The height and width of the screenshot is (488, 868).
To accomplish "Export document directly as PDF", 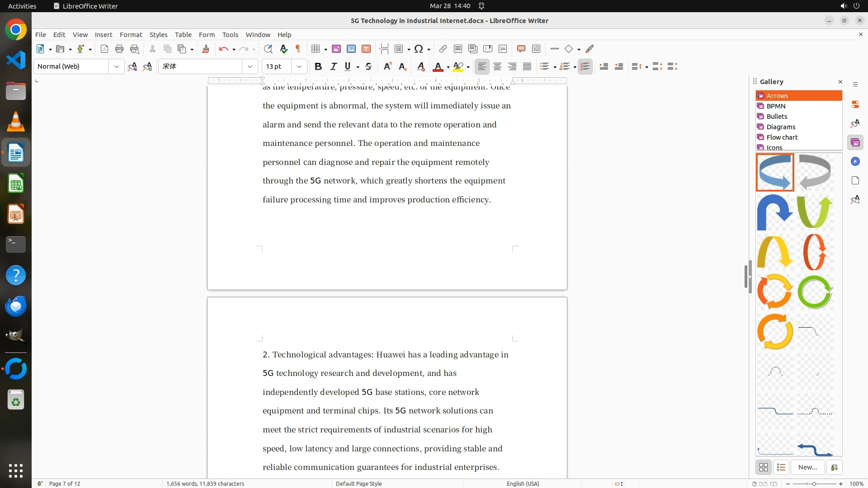I will click(104, 49).
